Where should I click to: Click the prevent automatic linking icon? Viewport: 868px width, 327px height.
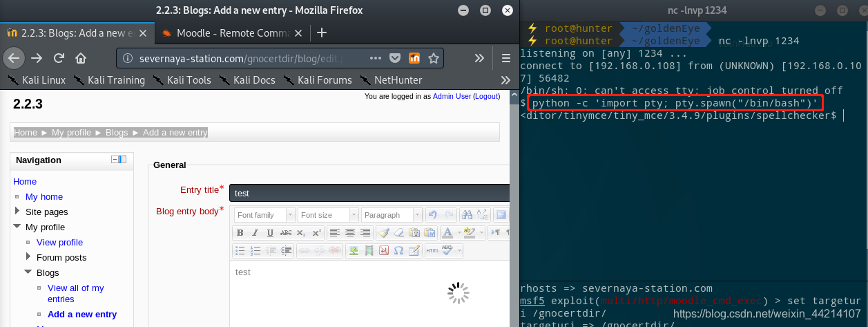coord(334,251)
